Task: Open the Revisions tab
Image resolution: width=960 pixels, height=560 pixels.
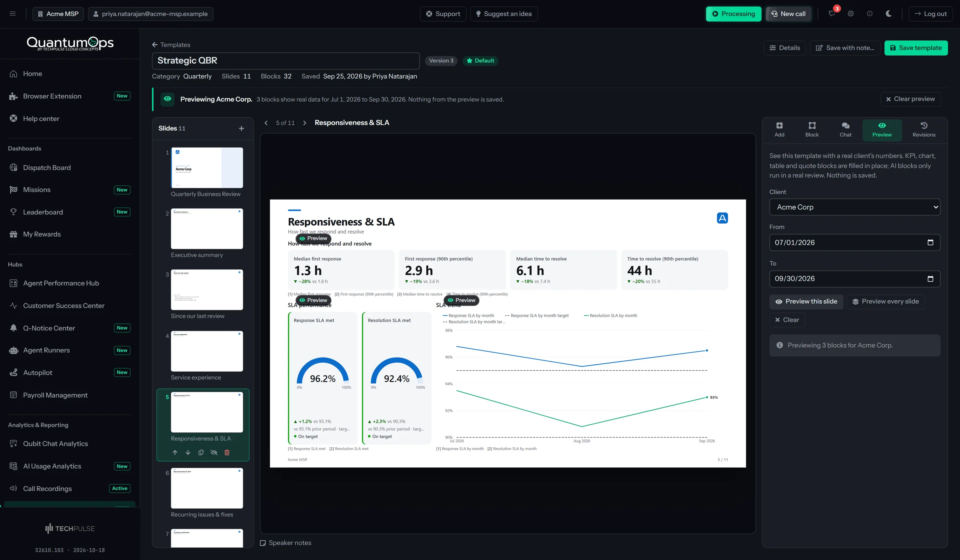Action: pos(924,130)
